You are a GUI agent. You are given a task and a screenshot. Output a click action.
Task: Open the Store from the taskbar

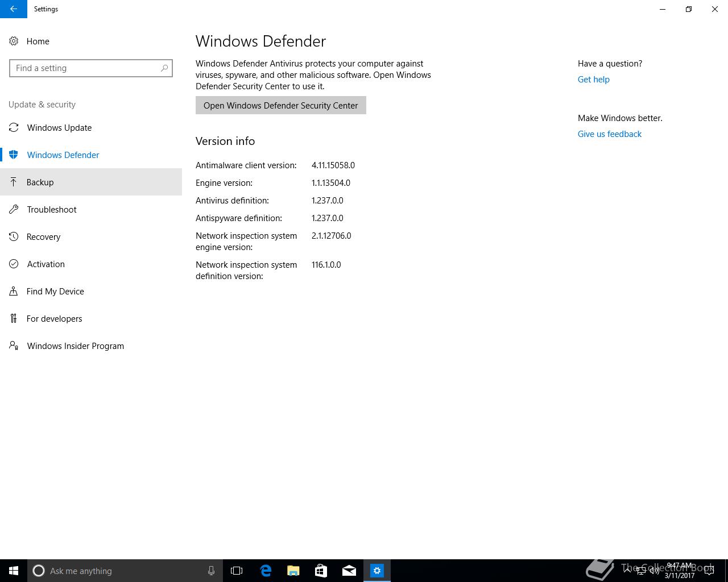click(x=321, y=571)
